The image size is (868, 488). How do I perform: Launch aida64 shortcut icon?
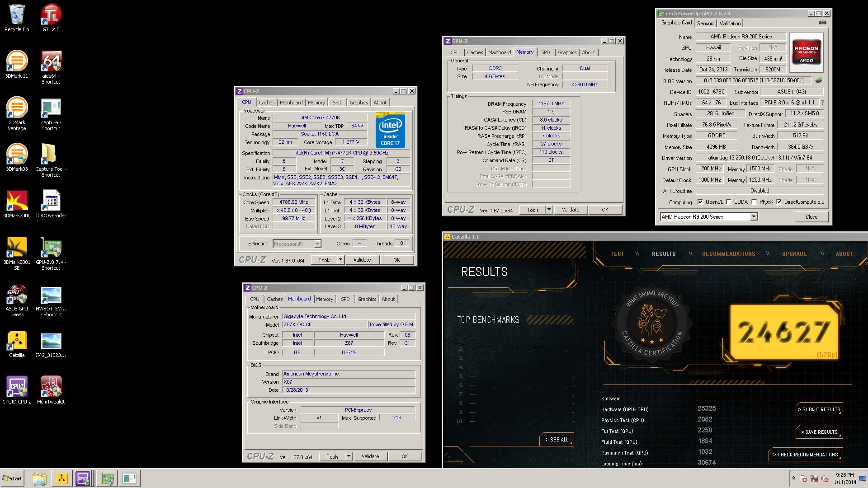51,67
